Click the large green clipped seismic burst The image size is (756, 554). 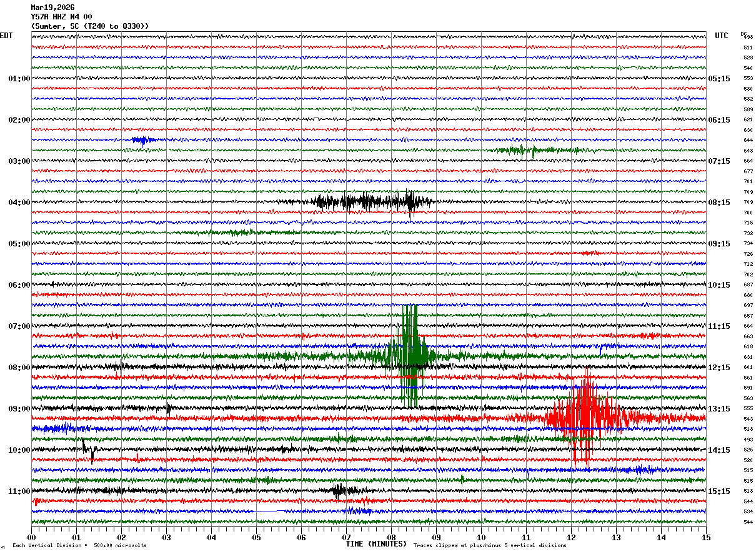(x=409, y=356)
